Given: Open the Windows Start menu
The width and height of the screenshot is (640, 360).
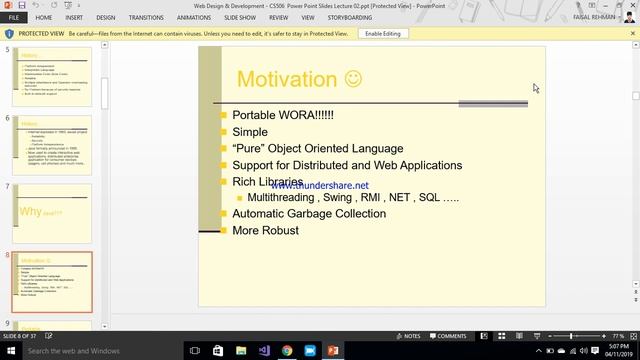Looking at the screenshot, I should tap(11, 351).
